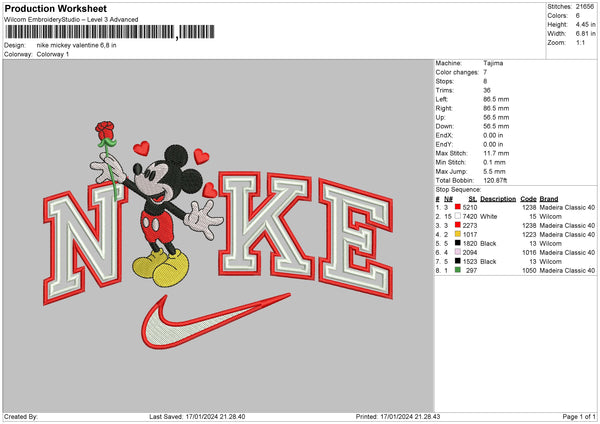
Task: Click the 'Black' description in stop row 5
Action: [x=488, y=243]
